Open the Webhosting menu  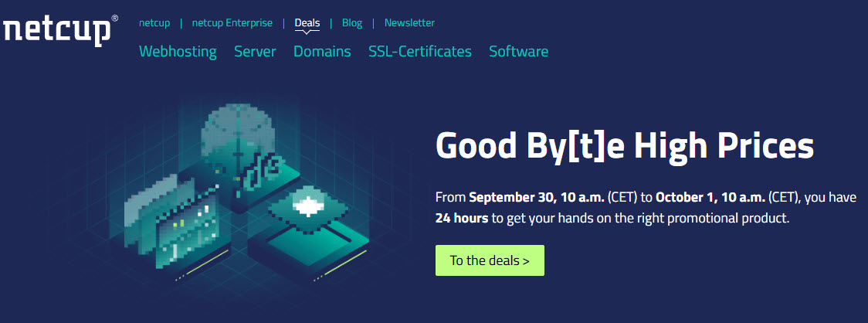pyautogui.click(x=178, y=52)
